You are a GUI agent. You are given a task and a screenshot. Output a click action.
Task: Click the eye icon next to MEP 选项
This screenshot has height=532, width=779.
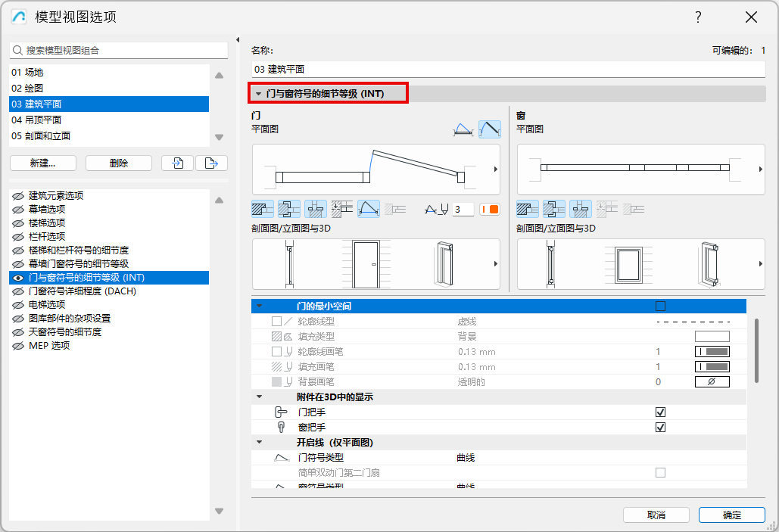click(x=18, y=346)
